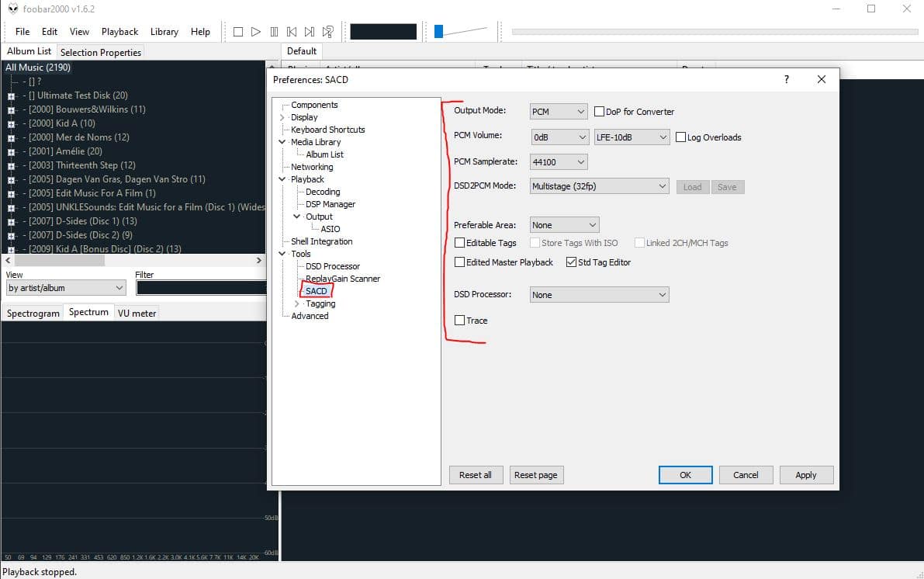Enable Log Overloads checkbox
This screenshot has width=924, height=579.
tap(680, 137)
